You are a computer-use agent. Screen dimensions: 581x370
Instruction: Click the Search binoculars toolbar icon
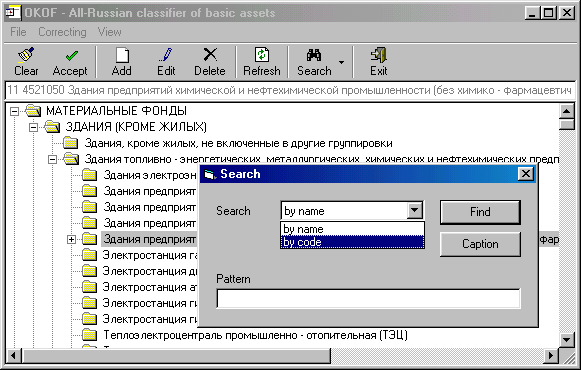click(x=314, y=55)
